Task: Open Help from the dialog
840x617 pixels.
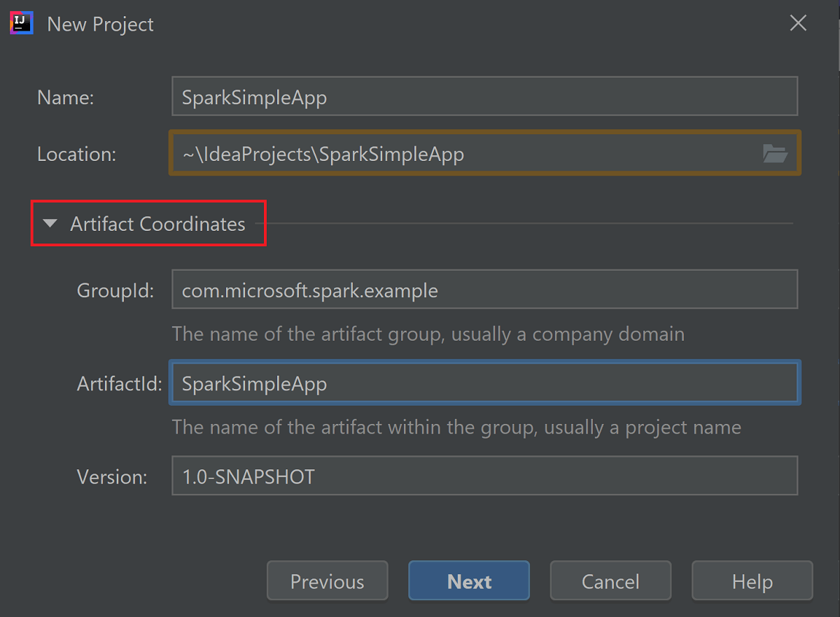Action: coord(752,581)
